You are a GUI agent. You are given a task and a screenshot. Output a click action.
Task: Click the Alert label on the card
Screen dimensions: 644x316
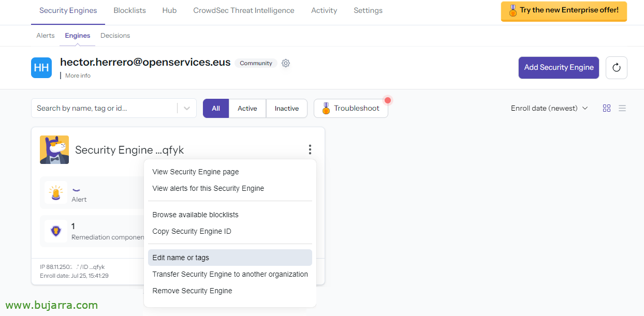coord(79,200)
